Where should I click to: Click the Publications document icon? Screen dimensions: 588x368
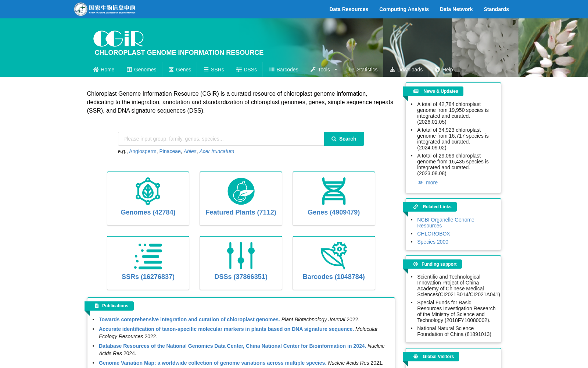tap(97, 306)
